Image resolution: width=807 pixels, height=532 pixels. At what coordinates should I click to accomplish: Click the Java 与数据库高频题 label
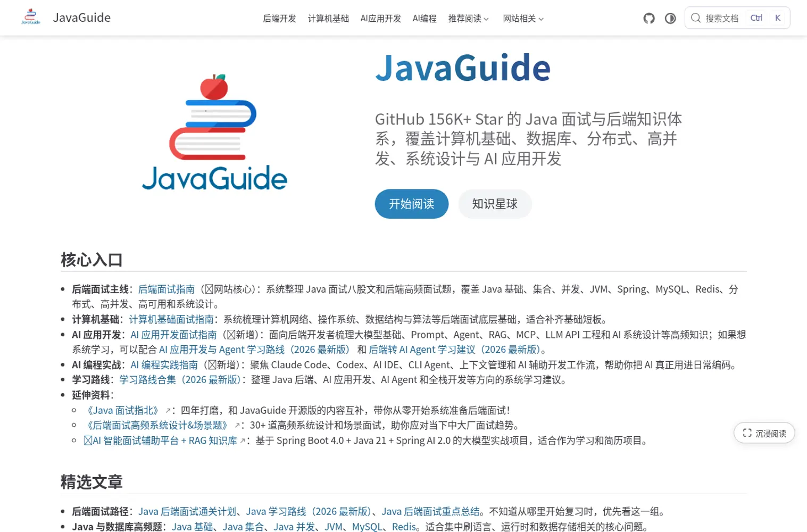tap(117, 527)
